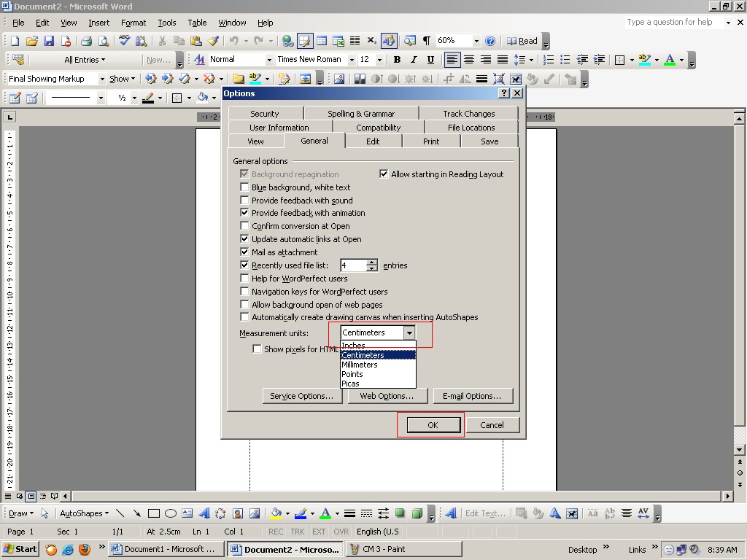The image size is (747, 560).
Task: Open E-mail Options button
Action: [x=472, y=396]
